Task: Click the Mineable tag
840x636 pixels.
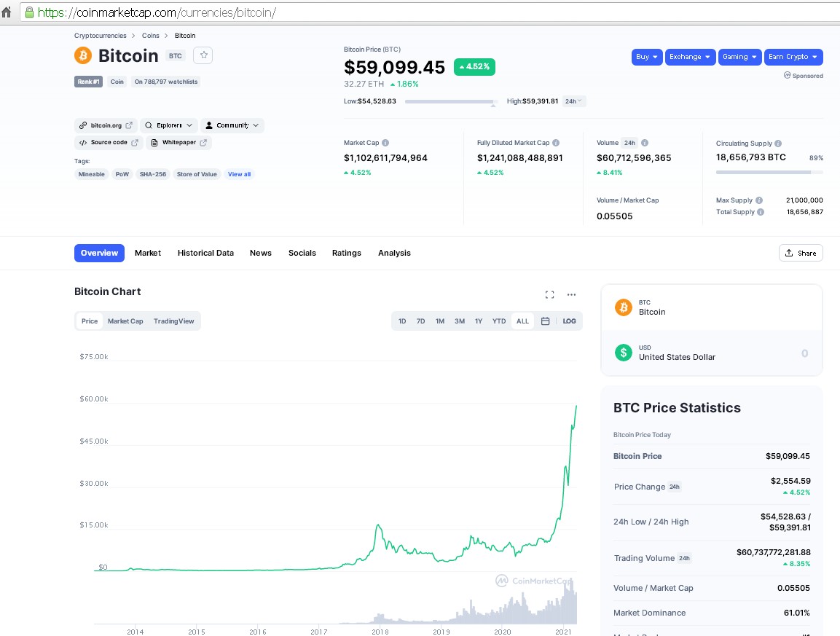Action: (x=92, y=174)
